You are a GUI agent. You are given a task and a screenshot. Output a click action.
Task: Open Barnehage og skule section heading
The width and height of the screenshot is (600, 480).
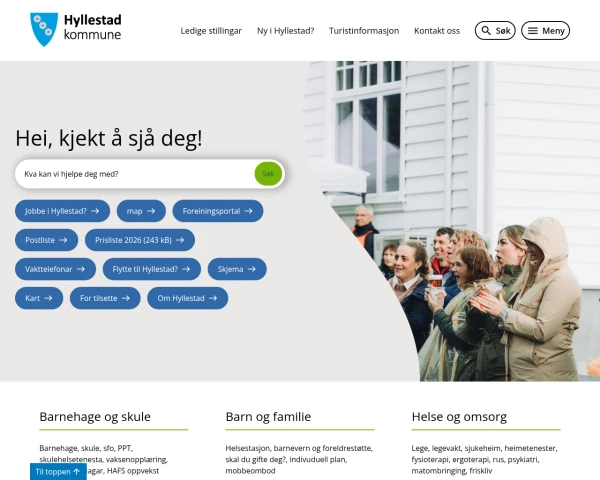[x=95, y=416]
